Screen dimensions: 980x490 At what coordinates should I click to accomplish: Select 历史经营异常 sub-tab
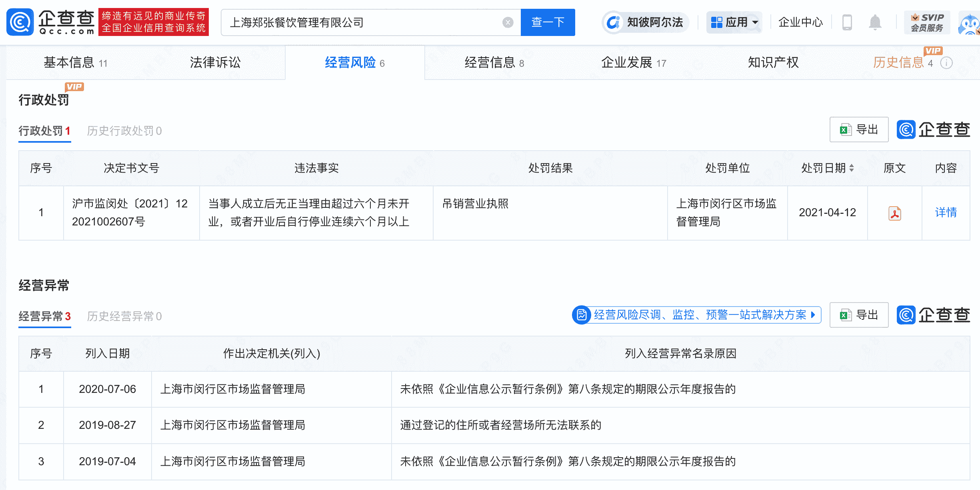click(124, 317)
